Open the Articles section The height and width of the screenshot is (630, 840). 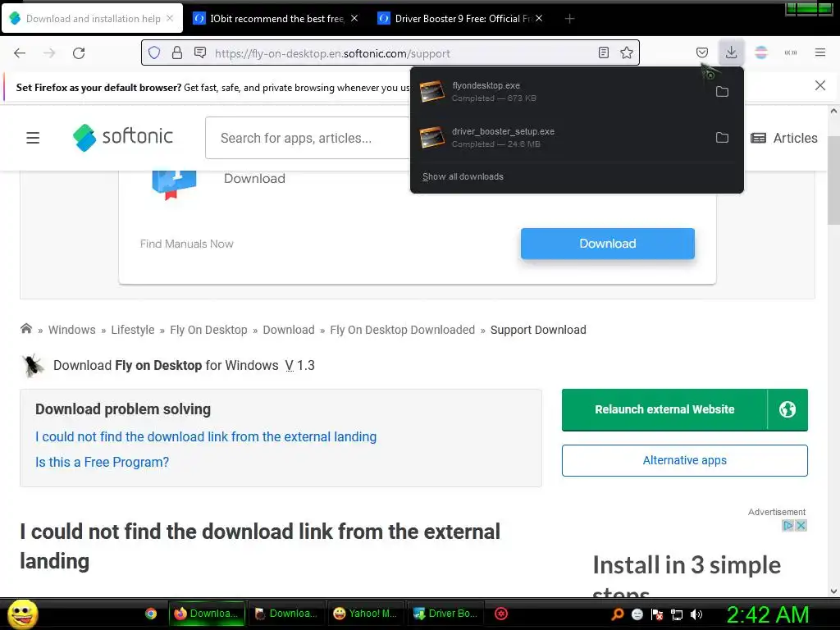pos(783,138)
